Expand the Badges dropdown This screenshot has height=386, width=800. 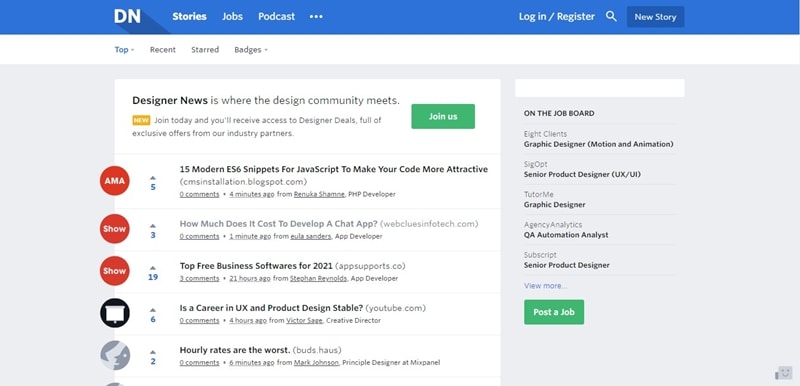tap(251, 49)
